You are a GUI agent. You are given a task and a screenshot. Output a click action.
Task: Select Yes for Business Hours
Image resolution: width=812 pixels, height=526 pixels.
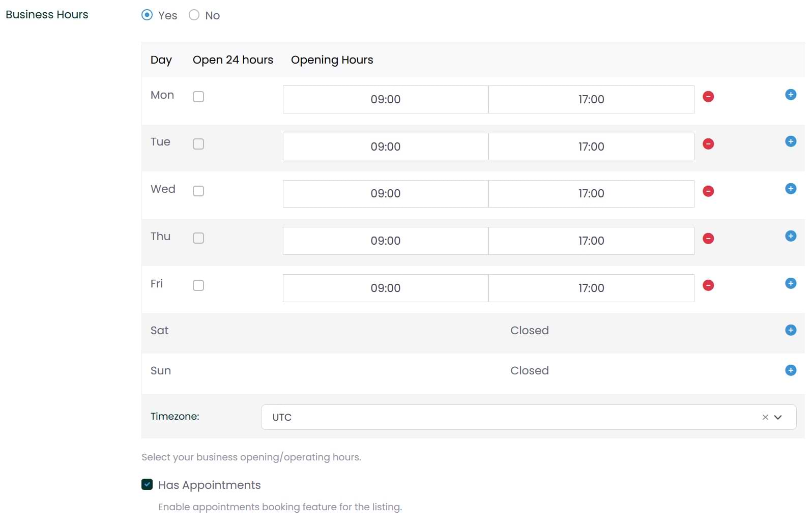(147, 15)
